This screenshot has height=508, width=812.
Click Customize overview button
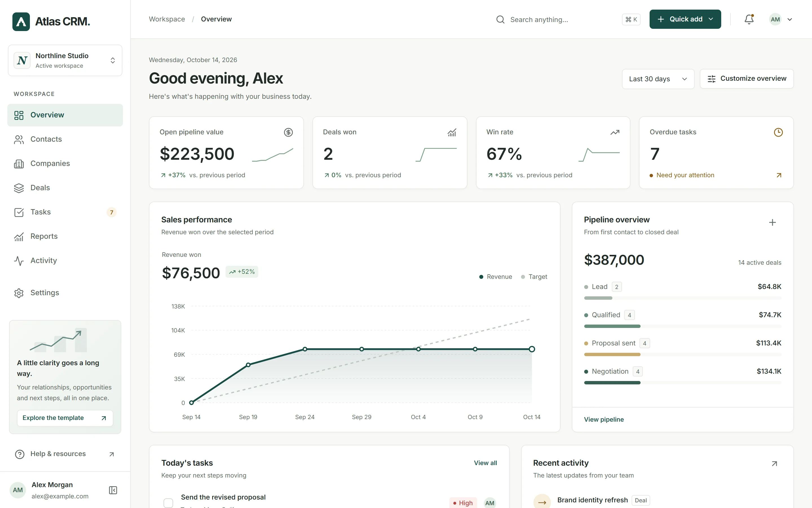pyautogui.click(x=747, y=79)
